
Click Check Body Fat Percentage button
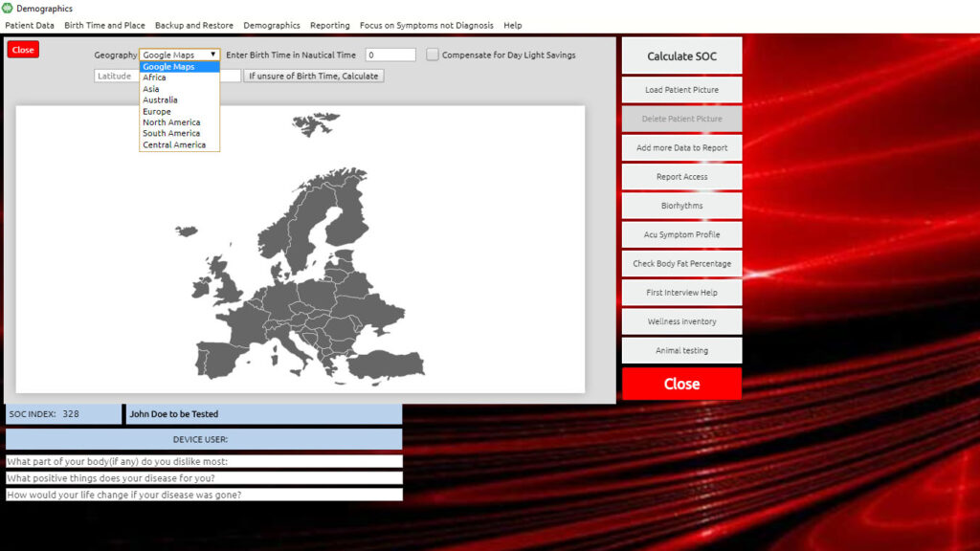pyautogui.click(x=681, y=264)
